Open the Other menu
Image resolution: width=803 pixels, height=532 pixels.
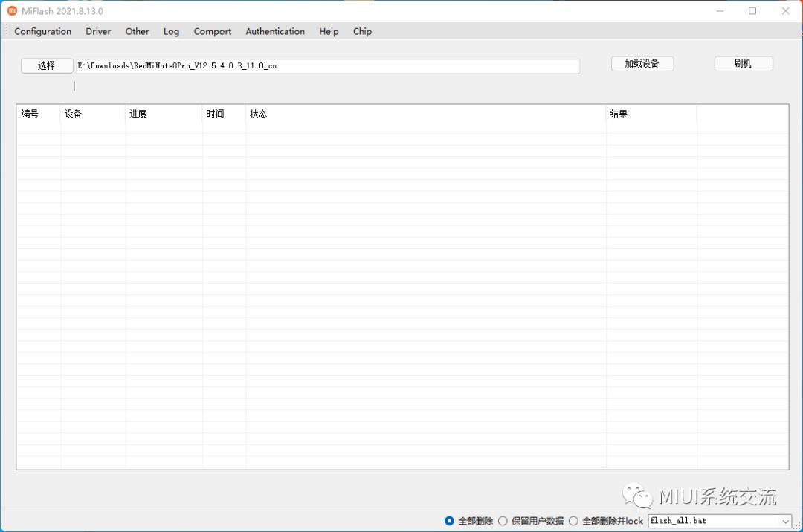(x=137, y=31)
